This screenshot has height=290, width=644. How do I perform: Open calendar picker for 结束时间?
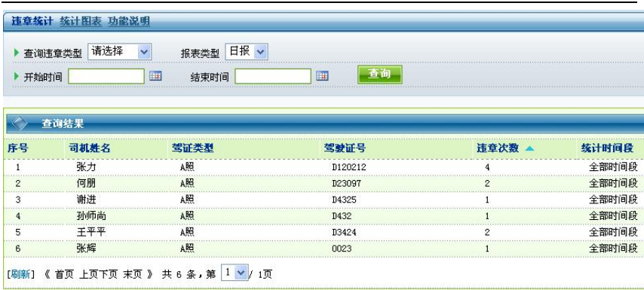pos(322,76)
